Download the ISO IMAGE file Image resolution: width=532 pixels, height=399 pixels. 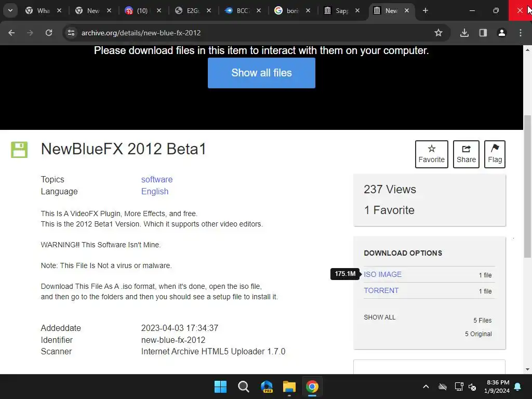click(382, 274)
